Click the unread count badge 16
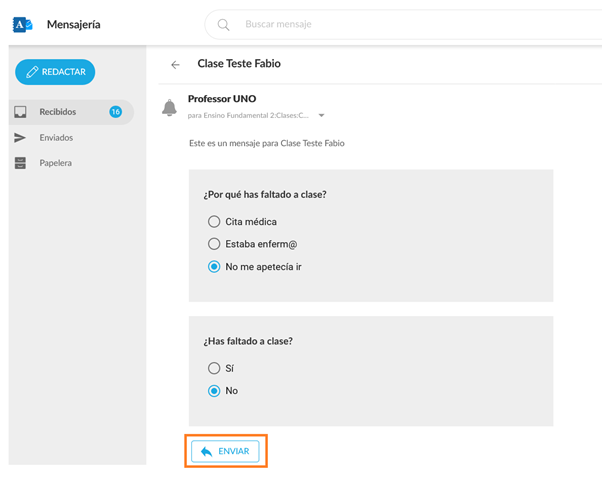This screenshot has height=481, width=602. [x=115, y=112]
